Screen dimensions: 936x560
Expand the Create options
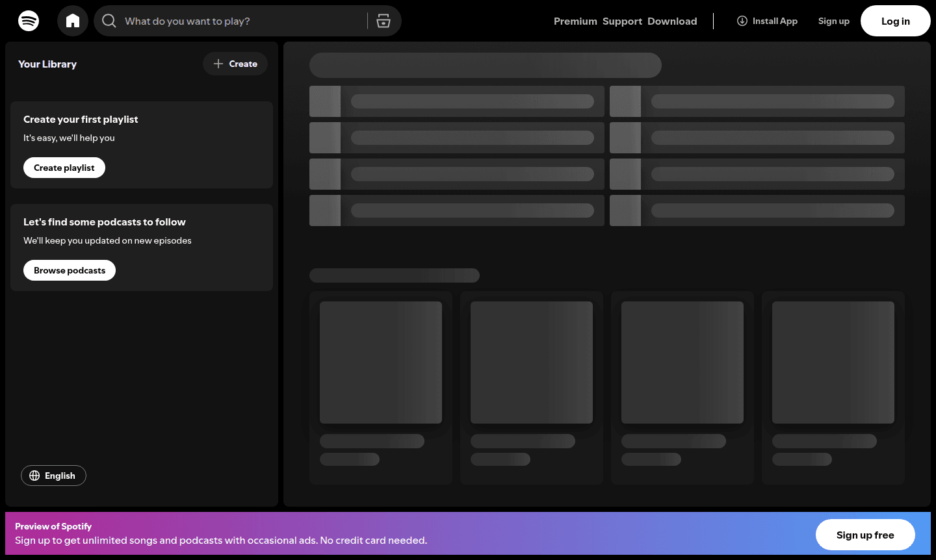(x=235, y=63)
